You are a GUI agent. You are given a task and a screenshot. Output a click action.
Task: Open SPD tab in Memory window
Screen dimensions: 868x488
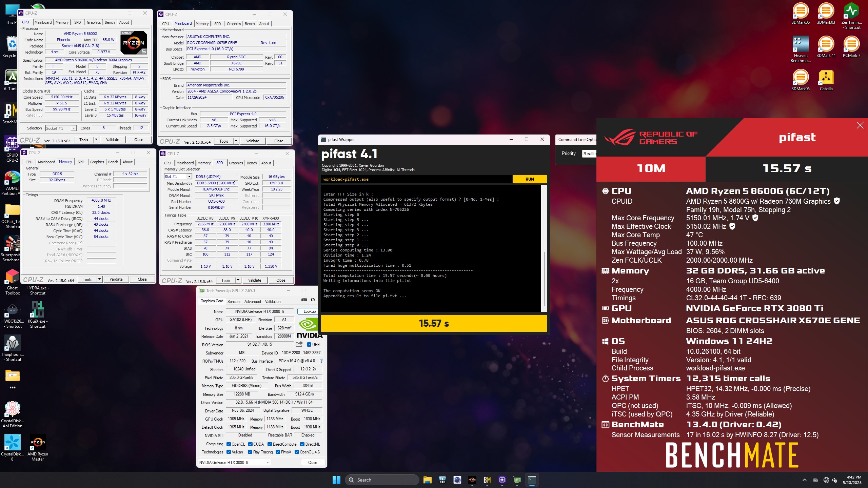click(x=81, y=162)
